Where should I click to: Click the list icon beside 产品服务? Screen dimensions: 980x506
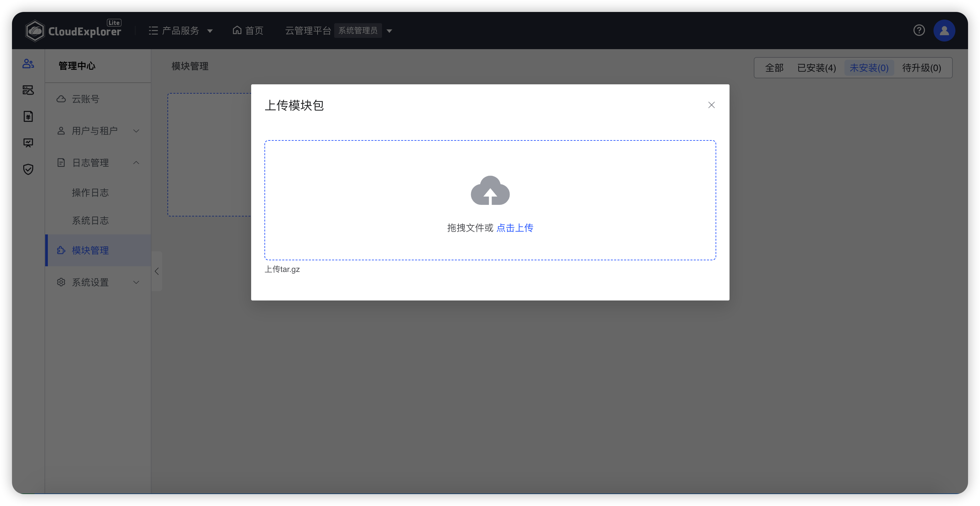click(153, 31)
